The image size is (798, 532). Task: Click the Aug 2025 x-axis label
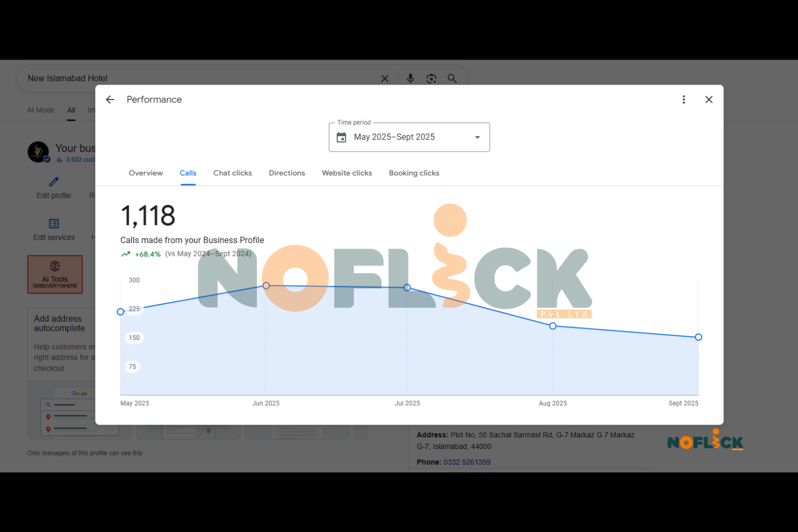553,403
